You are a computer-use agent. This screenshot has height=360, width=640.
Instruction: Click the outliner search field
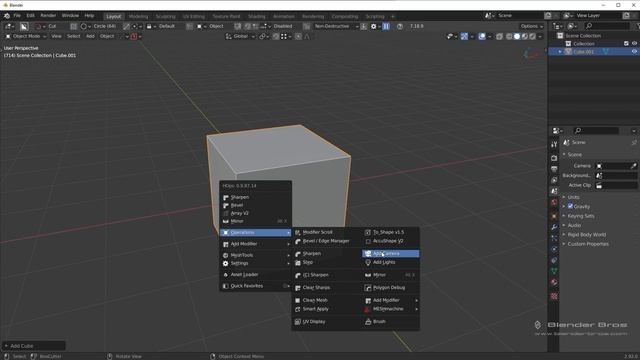607,26
